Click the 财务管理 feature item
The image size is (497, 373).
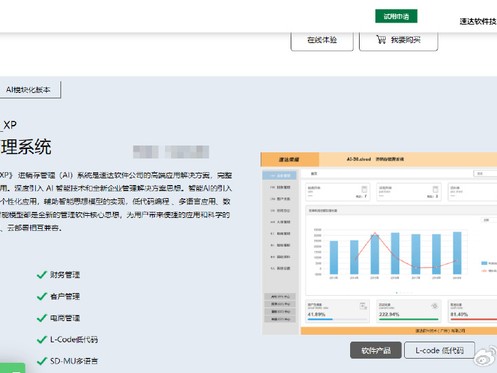58,275
